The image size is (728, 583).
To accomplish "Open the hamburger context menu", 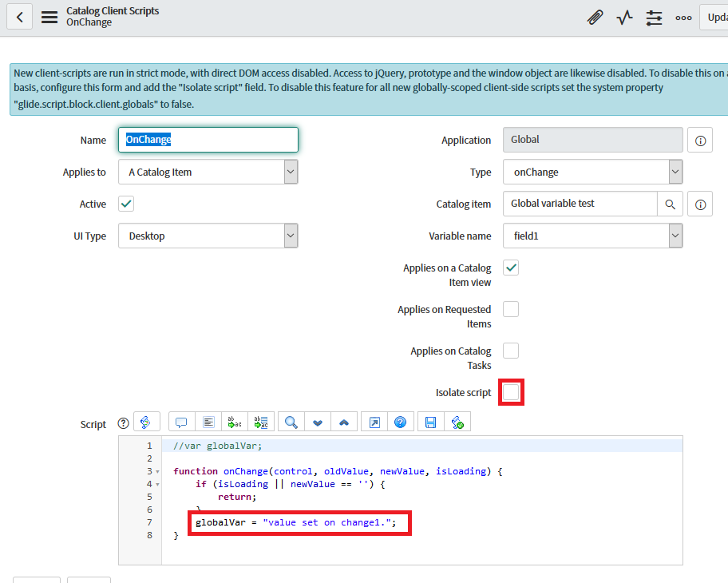I will click(49, 17).
